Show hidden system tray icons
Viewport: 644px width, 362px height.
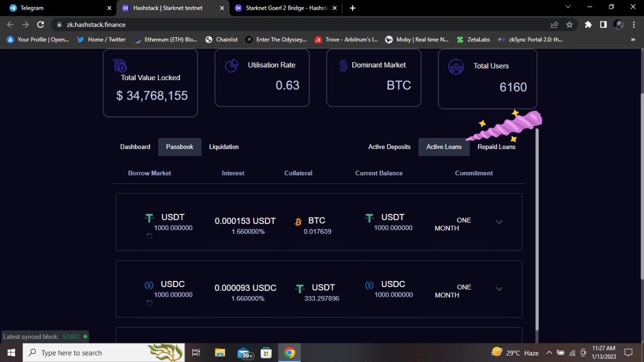(x=549, y=353)
